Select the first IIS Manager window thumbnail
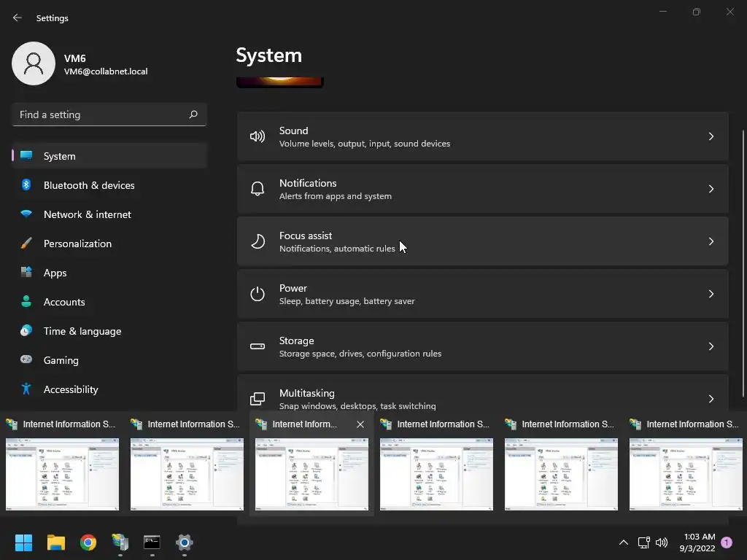This screenshot has width=747, height=560. point(63,474)
